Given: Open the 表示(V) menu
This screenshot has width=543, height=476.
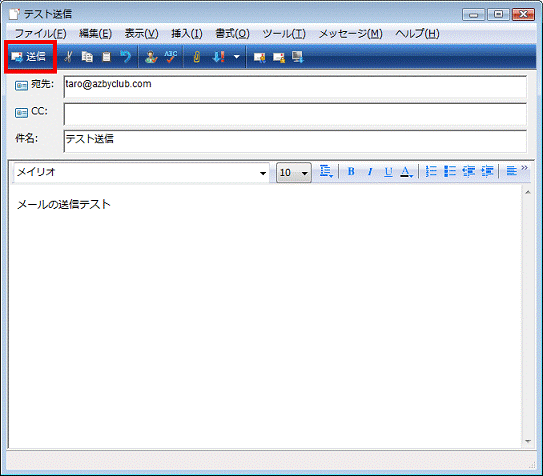Looking at the screenshot, I should tap(141, 34).
